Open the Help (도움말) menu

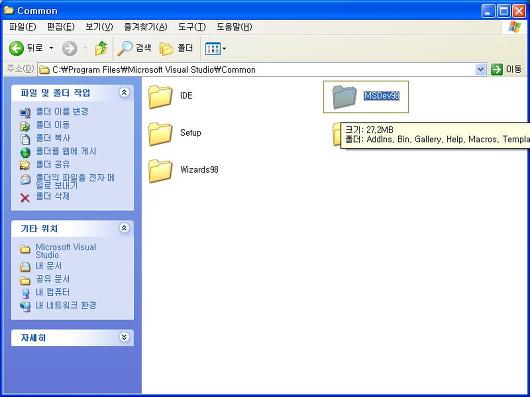234,27
